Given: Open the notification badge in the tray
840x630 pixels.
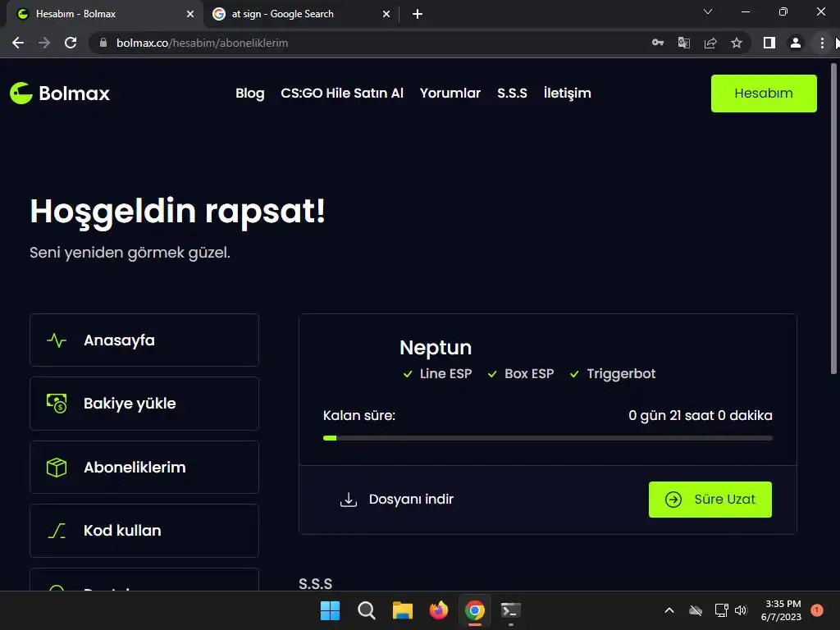Looking at the screenshot, I should pyautogui.click(x=817, y=609).
